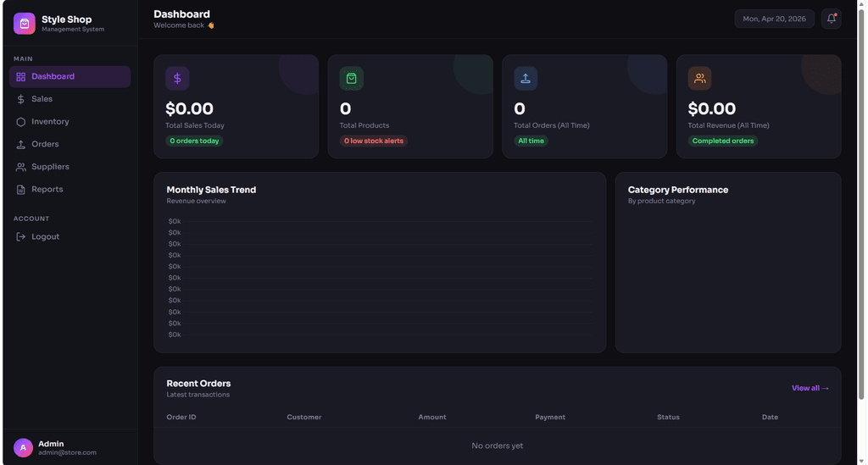The width and height of the screenshot is (868, 465).
Task: Click the 0 low stock alerts badge
Action: [374, 141]
